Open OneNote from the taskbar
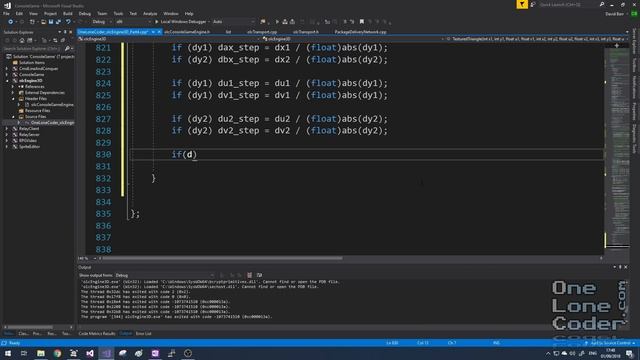640x360 pixels. (155, 353)
